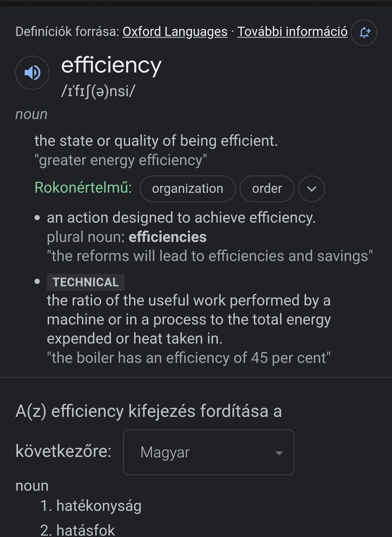The image size is (392, 537).
Task: Select the order synonym chip
Action: tap(267, 189)
